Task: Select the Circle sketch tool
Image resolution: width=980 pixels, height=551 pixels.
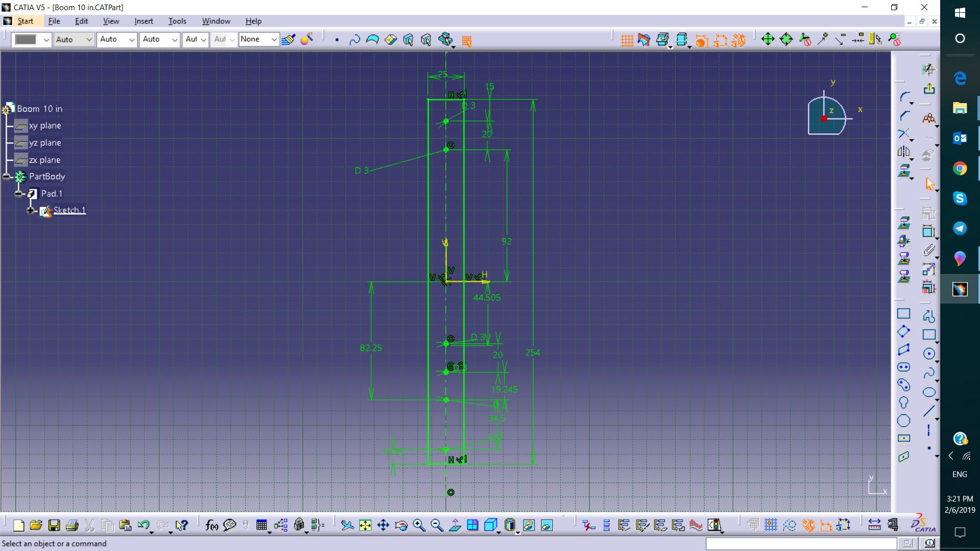Action: click(x=928, y=354)
